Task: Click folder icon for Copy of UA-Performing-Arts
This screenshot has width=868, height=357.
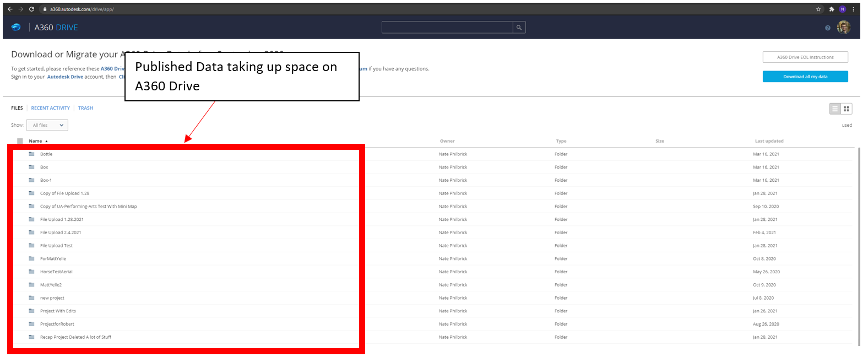Action: click(31, 206)
